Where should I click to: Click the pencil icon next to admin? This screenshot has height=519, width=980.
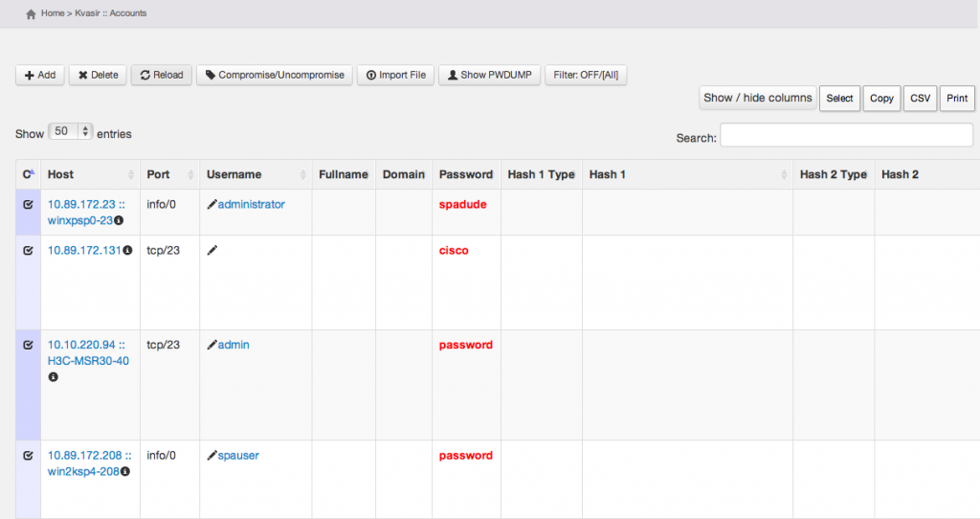(212, 345)
